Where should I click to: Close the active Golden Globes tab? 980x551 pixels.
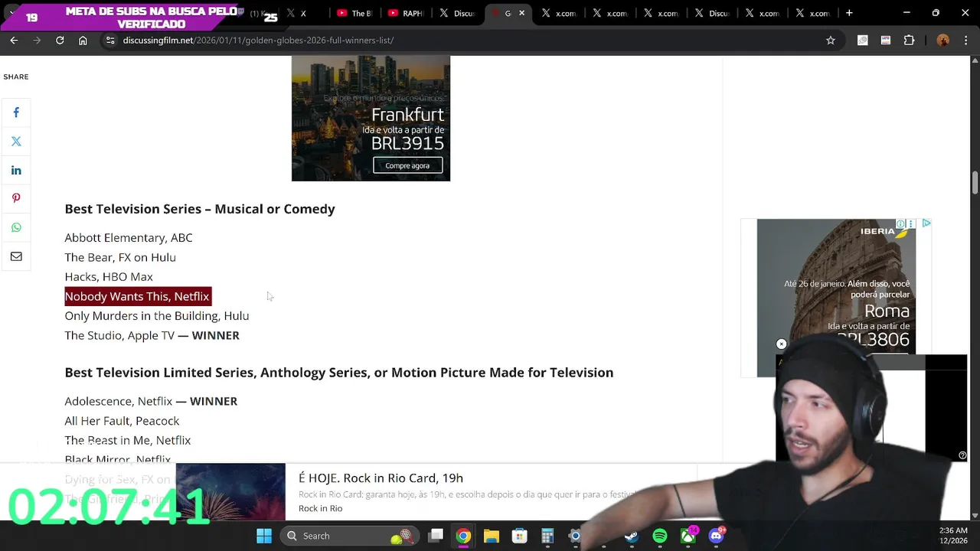click(x=522, y=13)
